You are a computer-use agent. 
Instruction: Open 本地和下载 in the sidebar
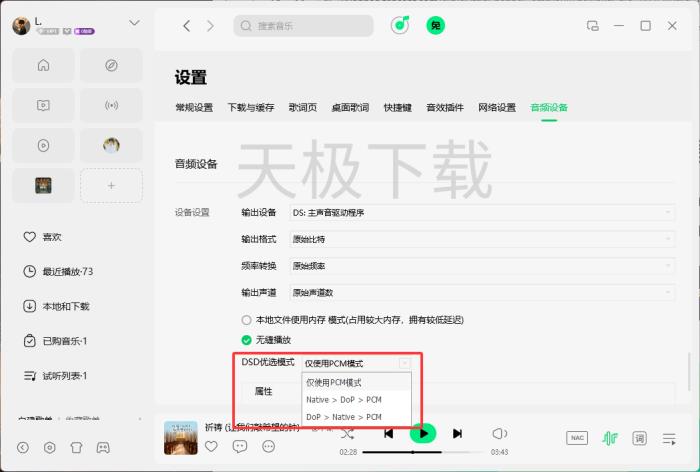pyautogui.click(x=65, y=306)
